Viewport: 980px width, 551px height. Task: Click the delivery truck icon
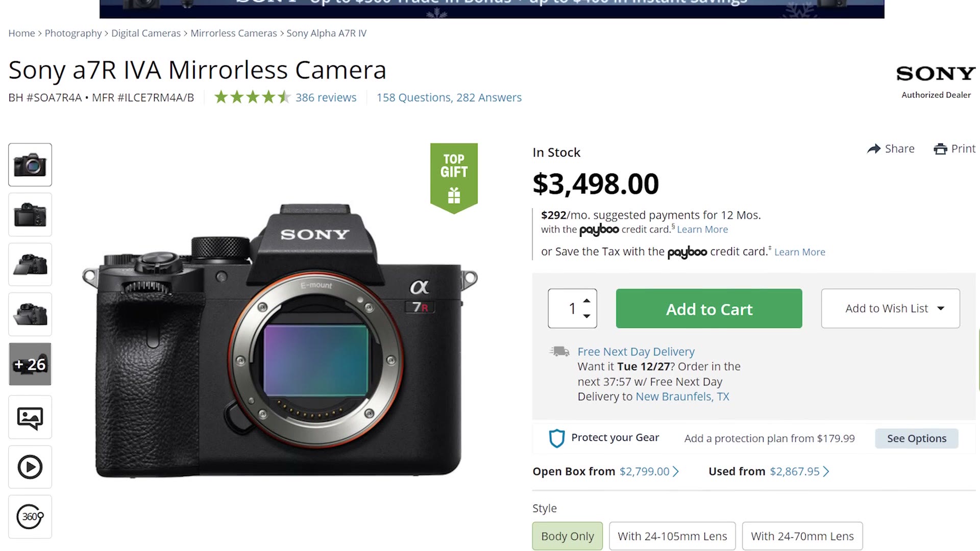click(559, 351)
